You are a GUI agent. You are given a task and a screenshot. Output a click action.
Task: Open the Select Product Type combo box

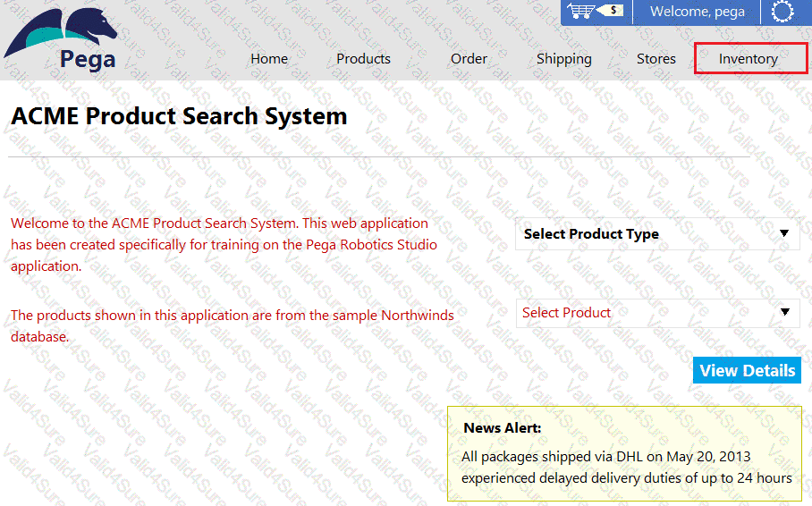[x=644, y=234]
